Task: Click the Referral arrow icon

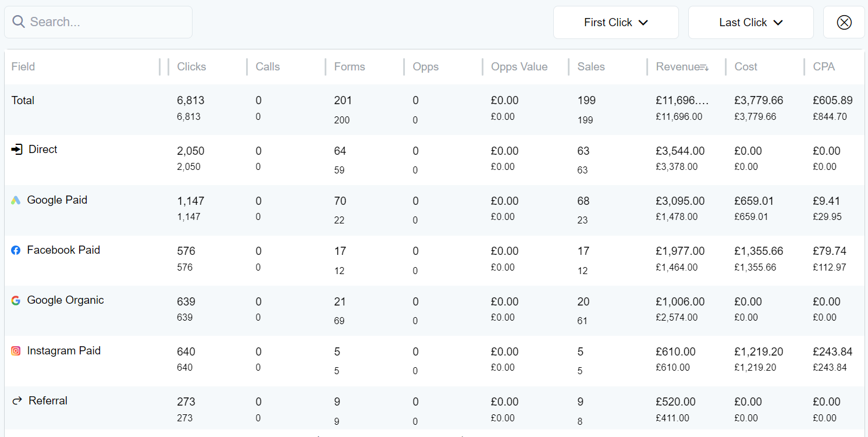Action: coord(17,401)
